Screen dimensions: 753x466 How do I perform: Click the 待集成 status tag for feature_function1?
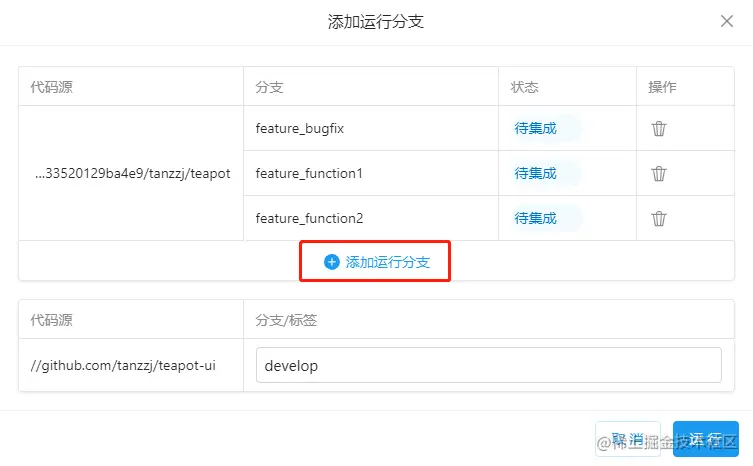coord(546,173)
